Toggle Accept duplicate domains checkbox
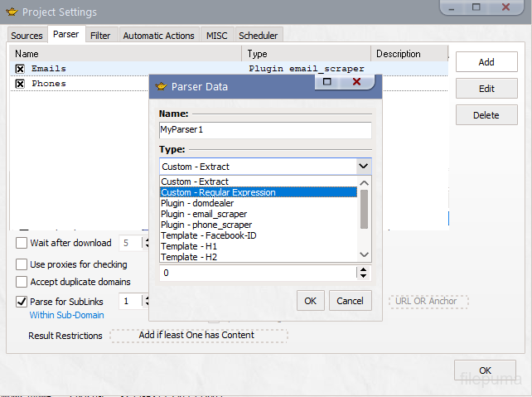Image resolution: width=532 pixels, height=397 pixels. click(22, 283)
